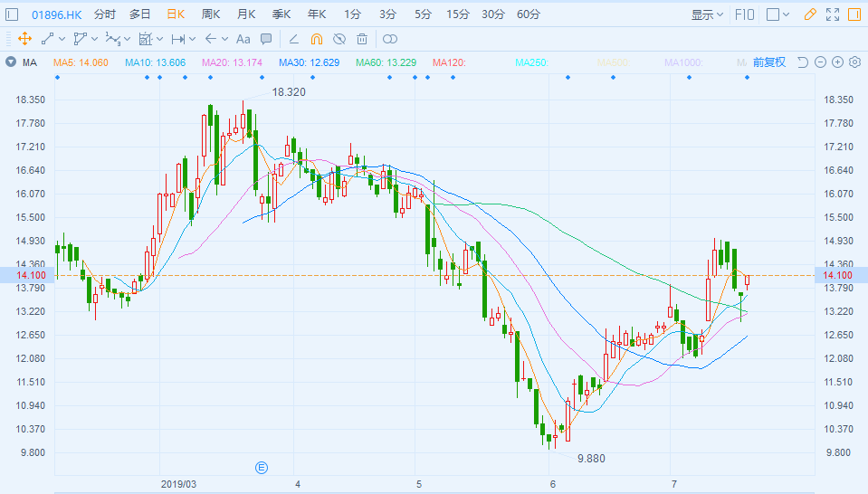Expand the range measurement dropdown

[193, 39]
